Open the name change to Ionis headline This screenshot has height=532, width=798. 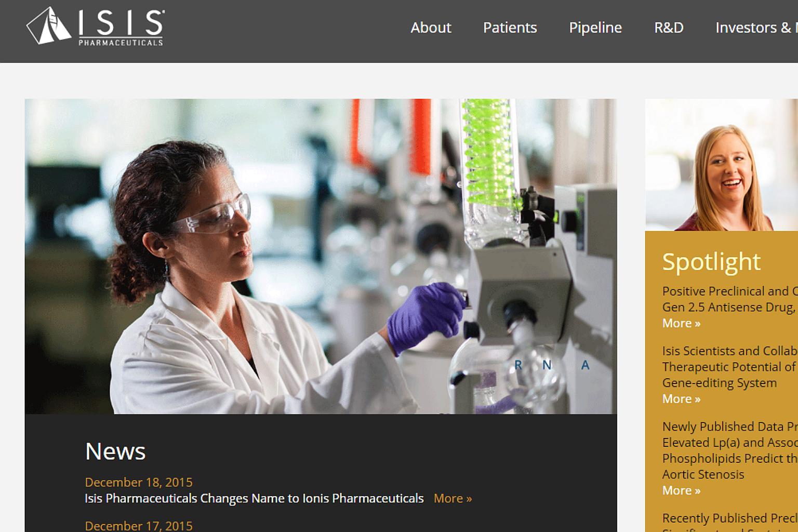[254, 498]
